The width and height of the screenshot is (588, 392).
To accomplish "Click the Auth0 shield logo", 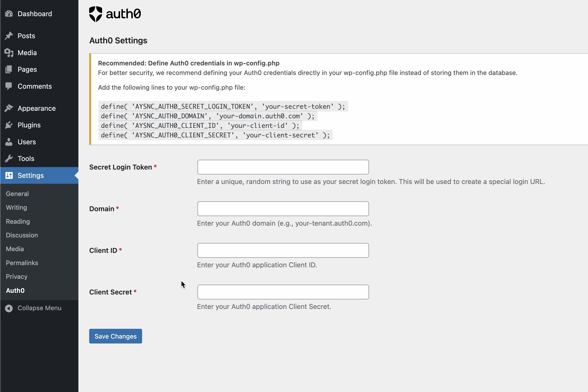I will [96, 14].
